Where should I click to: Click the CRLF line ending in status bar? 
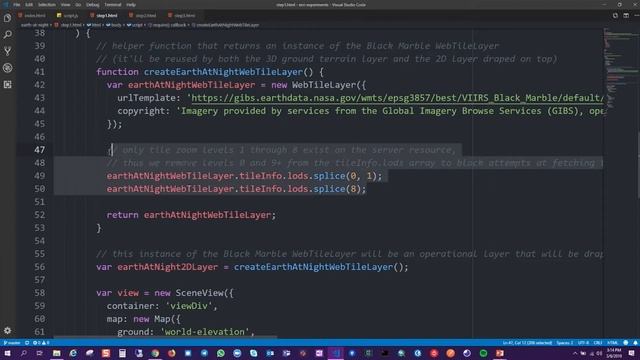[598, 343]
